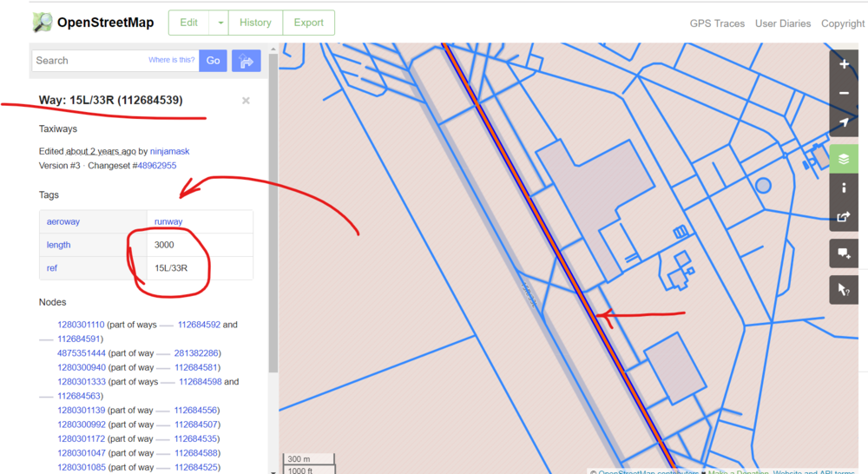Open way 112684525
Image resolution: width=868 pixels, height=474 pixels.
tap(196, 467)
